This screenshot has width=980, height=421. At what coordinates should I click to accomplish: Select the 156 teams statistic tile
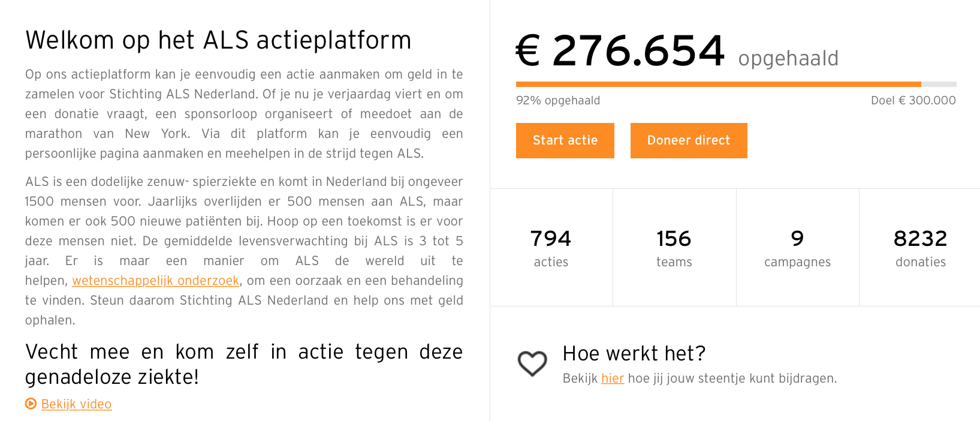(674, 248)
